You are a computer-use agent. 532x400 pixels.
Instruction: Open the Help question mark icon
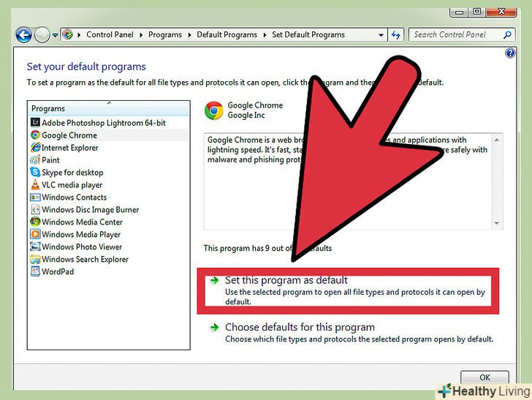[510, 53]
